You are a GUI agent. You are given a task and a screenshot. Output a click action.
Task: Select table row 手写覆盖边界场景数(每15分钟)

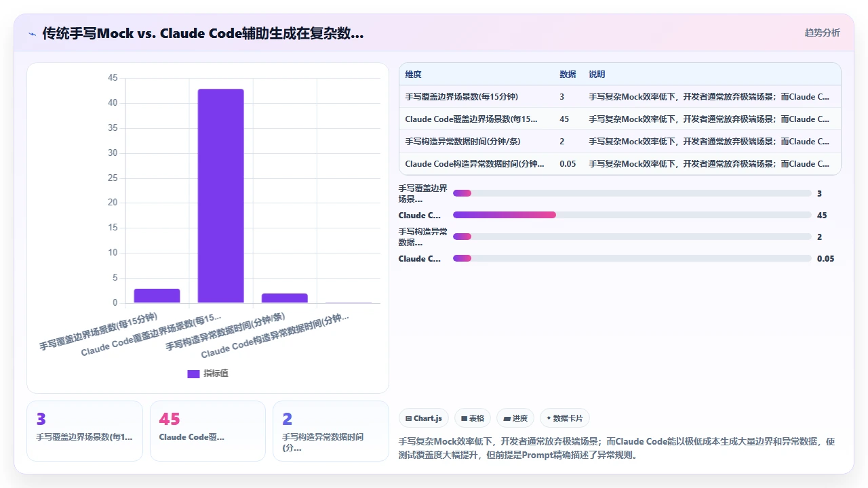tap(620, 97)
